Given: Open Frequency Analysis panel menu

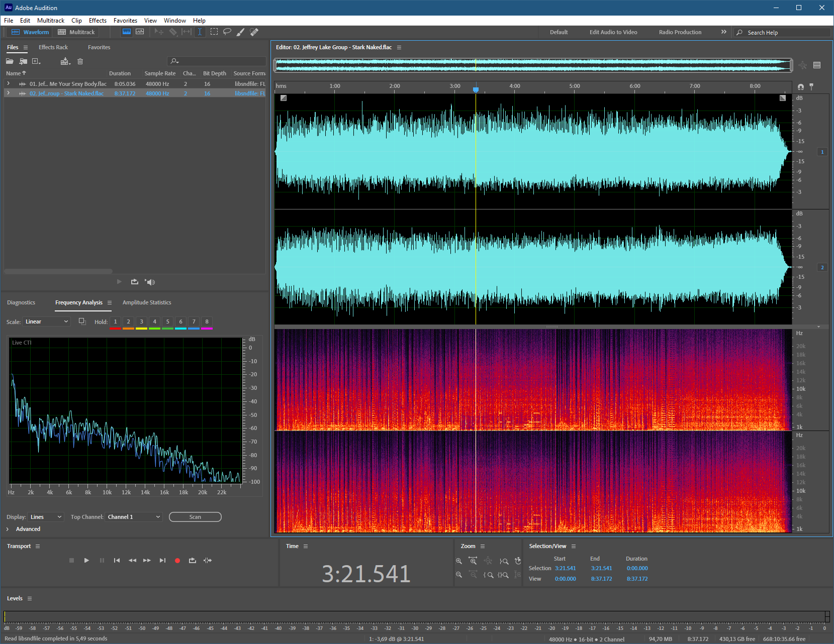Looking at the screenshot, I should click(110, 302).
